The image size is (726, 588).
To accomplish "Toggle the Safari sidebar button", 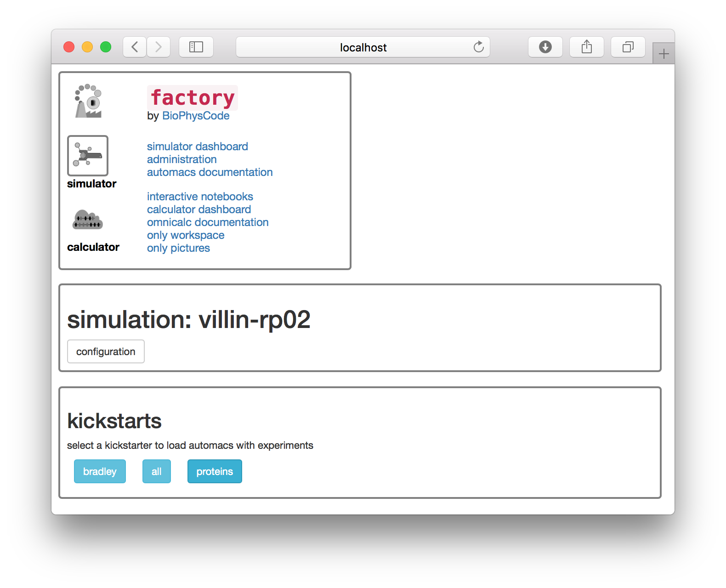I will pyautogui.click(x=196, y=47).
